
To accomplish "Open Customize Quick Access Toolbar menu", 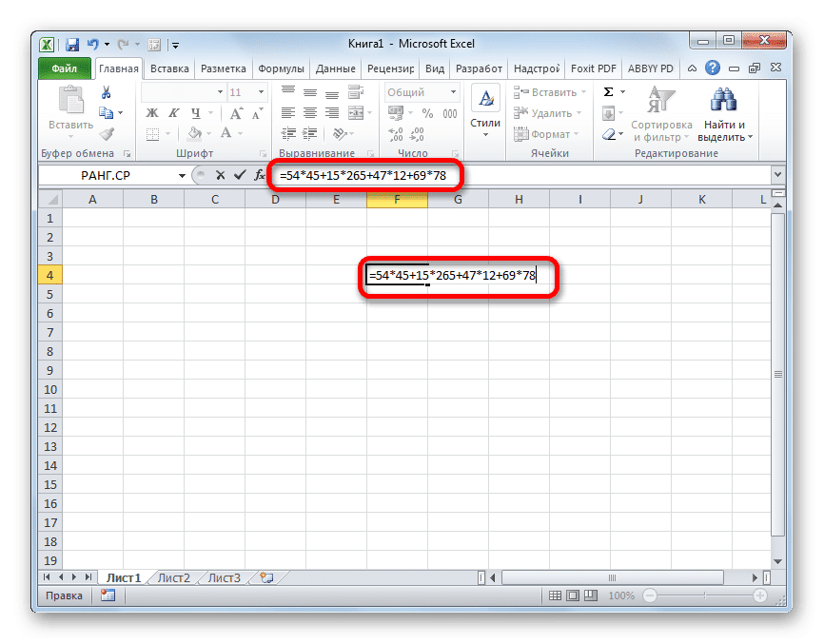I will click(175, 45).
